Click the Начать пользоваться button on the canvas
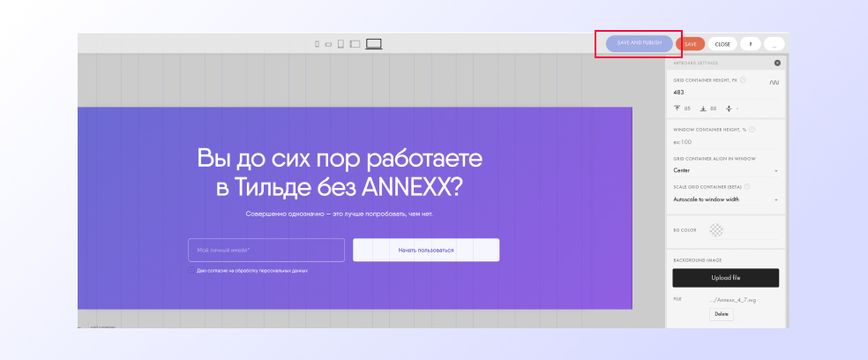 pos(426,250)
